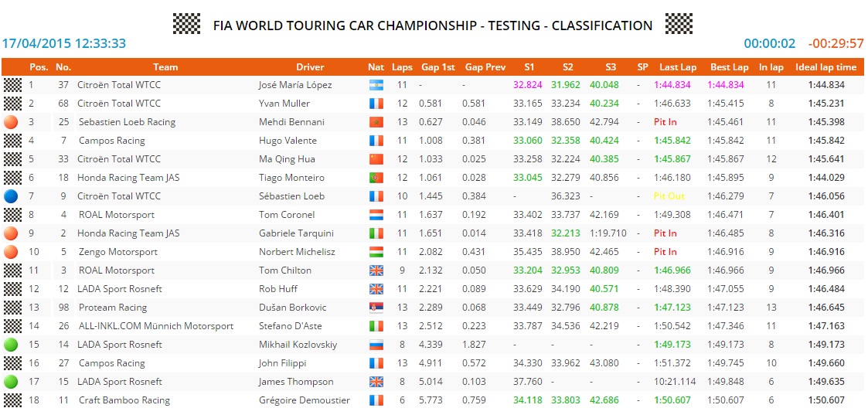
Task: Open driver Yvan Muller's entry
Action: point(284,104)
